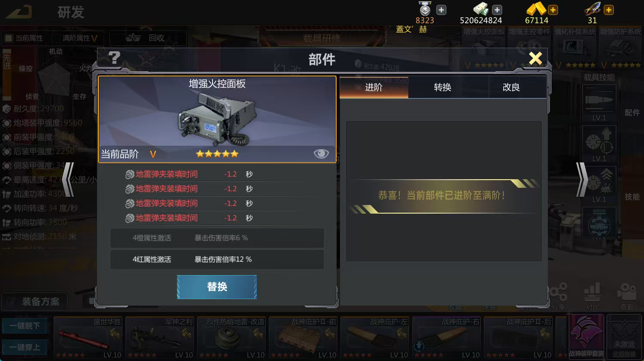Close the 部件 dialog
This screenshot has width=644, height=361.
click(535, 58)
